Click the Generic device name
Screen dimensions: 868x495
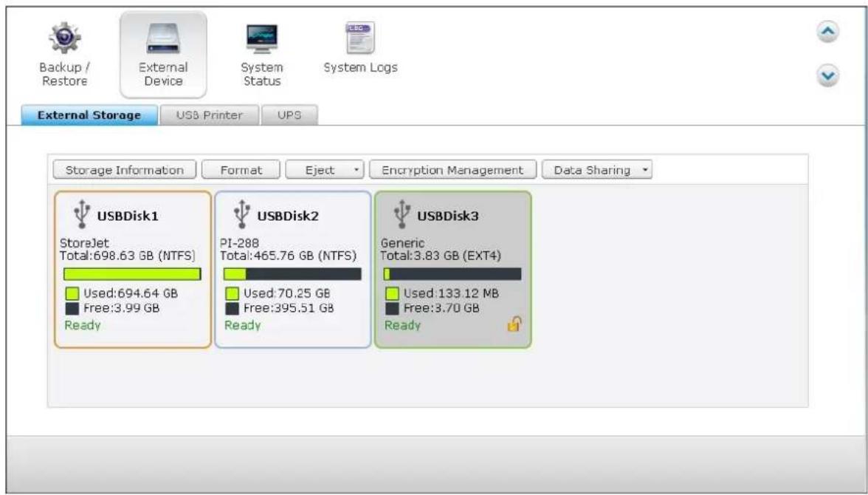[x=402, y=243]
